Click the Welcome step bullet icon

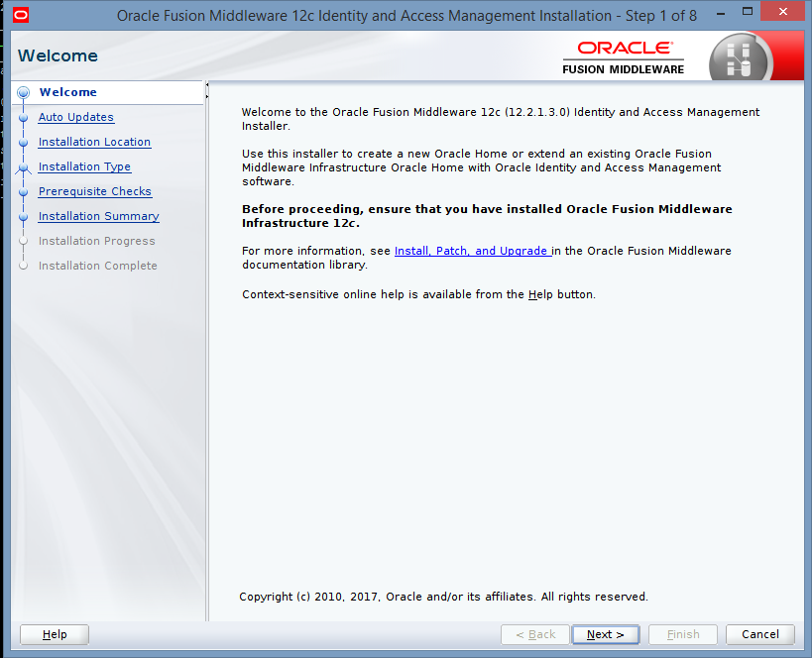[24, 93]
